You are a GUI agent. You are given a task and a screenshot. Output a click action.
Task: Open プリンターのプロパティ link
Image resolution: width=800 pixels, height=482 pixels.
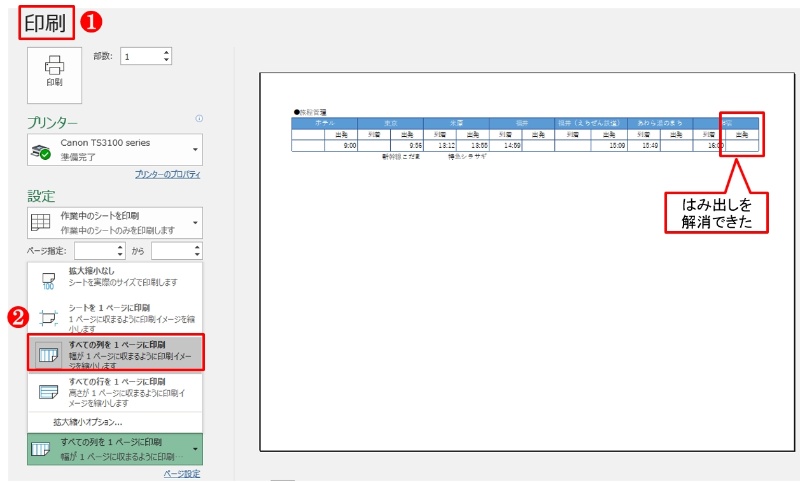coord(167,174)
